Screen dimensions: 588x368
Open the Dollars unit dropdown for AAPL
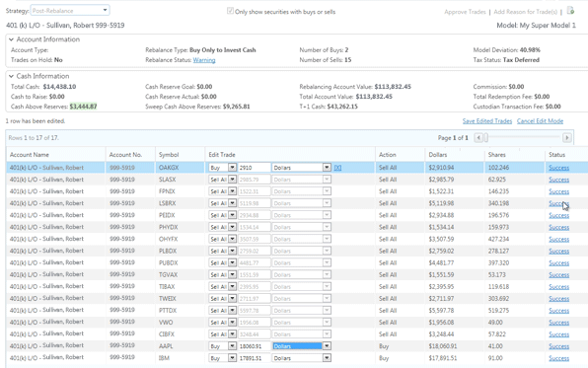click(327, 346)
